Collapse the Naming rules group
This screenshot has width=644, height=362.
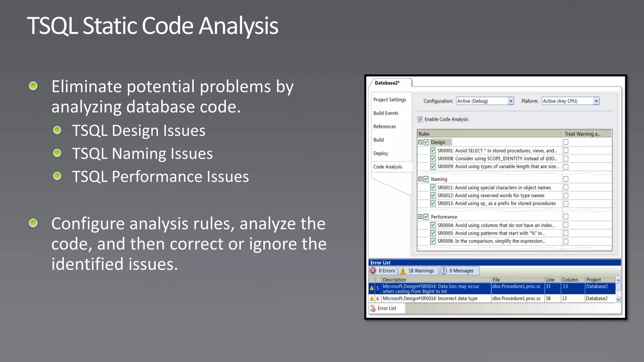point(420,179)
